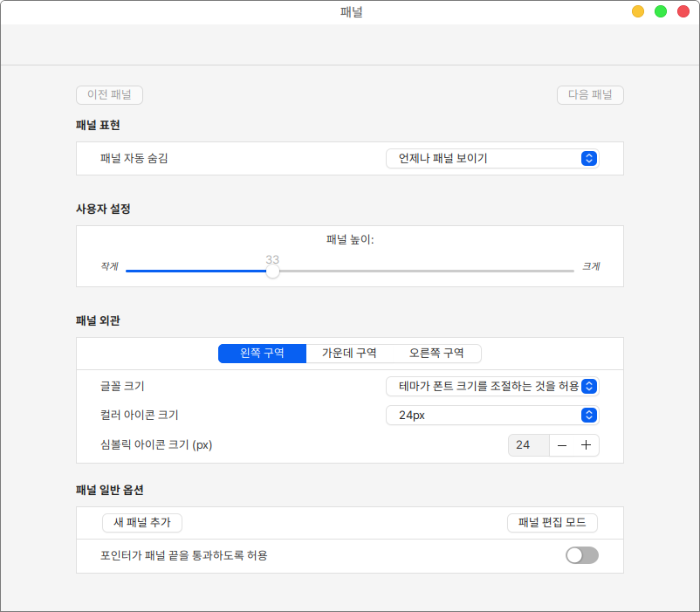700x612 pixels.
Task: Close the 패널 window with red button
Action: (x=683, y=11)
